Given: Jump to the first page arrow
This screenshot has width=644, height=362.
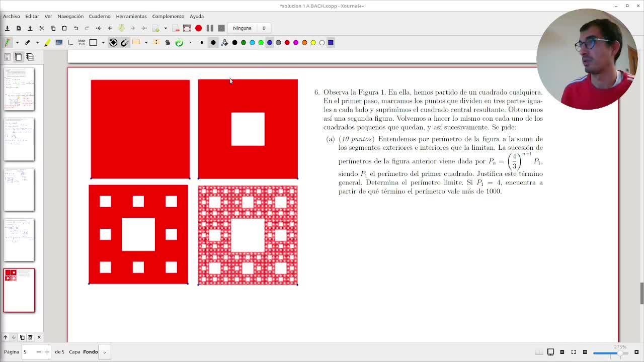Looking at the screenshot, I should point(99,28).
